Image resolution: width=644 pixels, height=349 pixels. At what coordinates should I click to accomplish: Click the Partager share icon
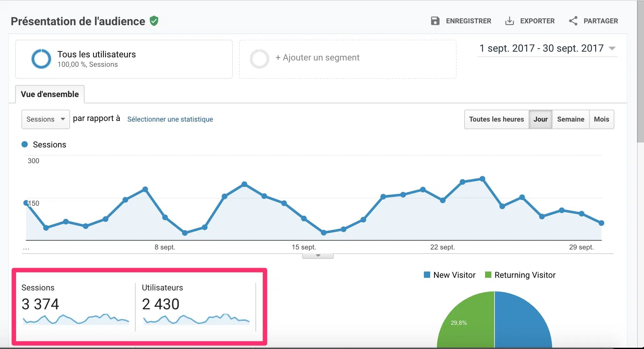[573, 21]
